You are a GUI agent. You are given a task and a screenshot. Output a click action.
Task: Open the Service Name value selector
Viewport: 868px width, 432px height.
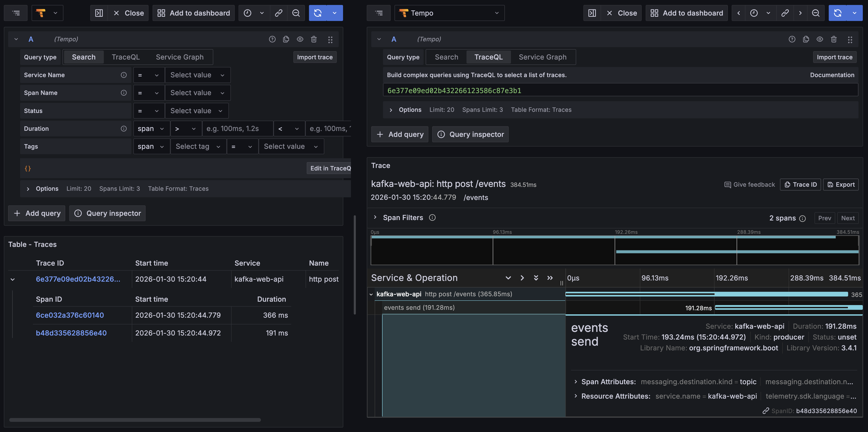pos(198,75)
